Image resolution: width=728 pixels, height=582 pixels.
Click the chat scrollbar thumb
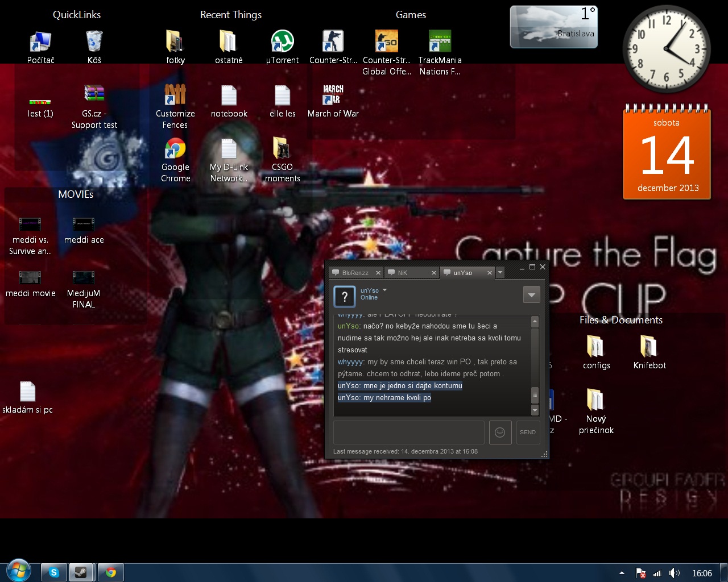[x=535, y=394]
